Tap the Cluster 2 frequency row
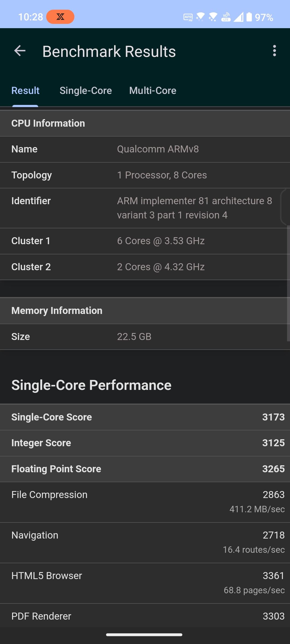 coord(145,267)
